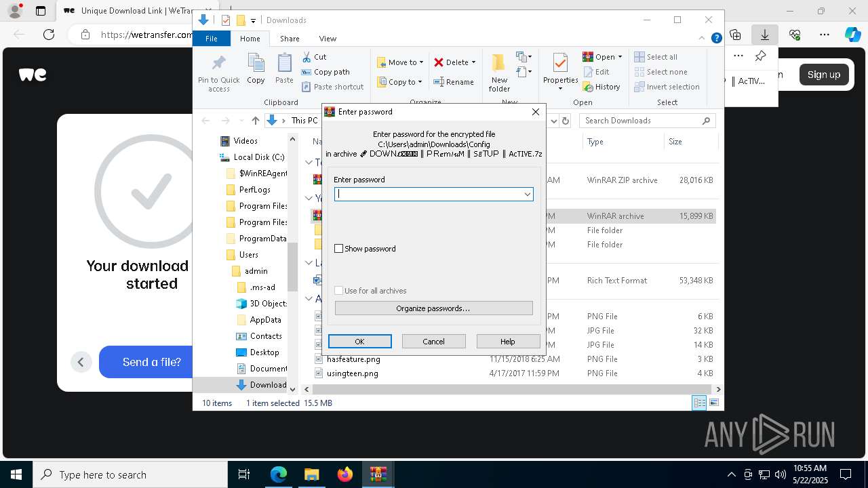
Task: Switch to large icons view button
Action: click(x=713, y=403)
